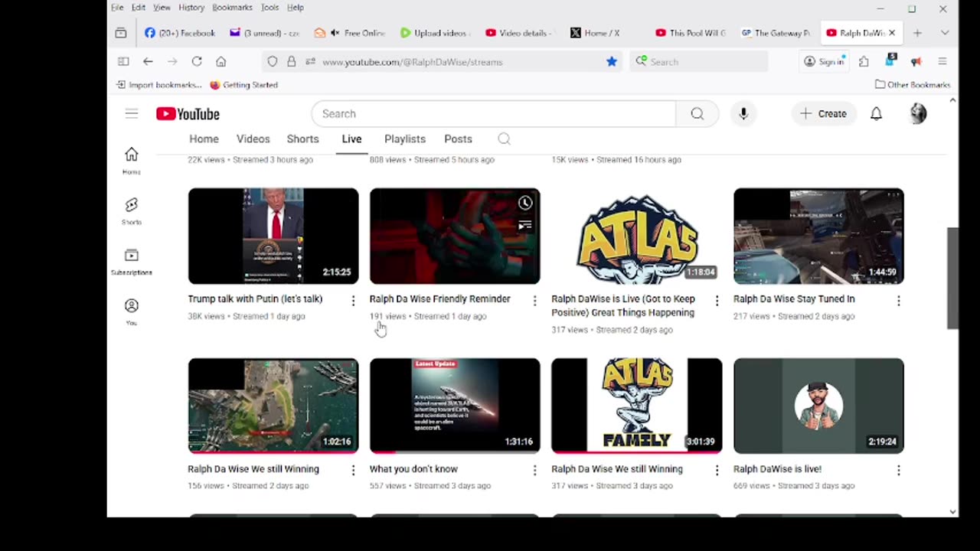This screenshot has width=980, height=551.
Task: Open options menu for Stay Tuned In video
Action: tap(898, 301)
